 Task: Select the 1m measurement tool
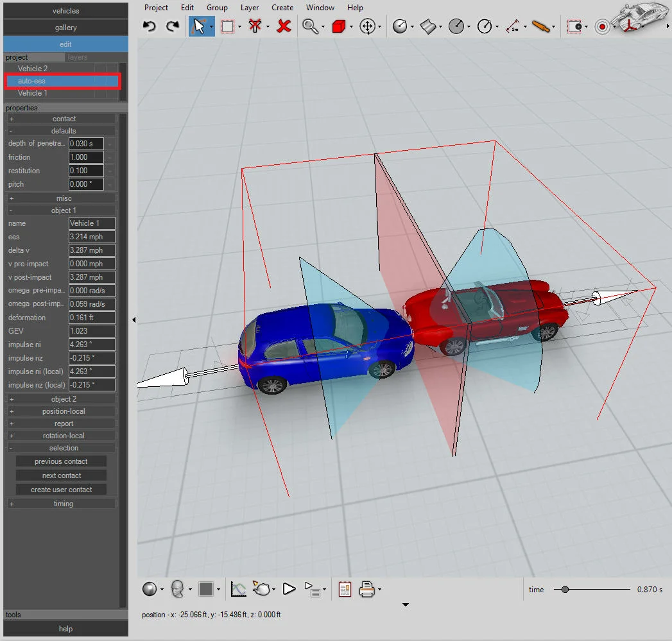click(513, 26)
